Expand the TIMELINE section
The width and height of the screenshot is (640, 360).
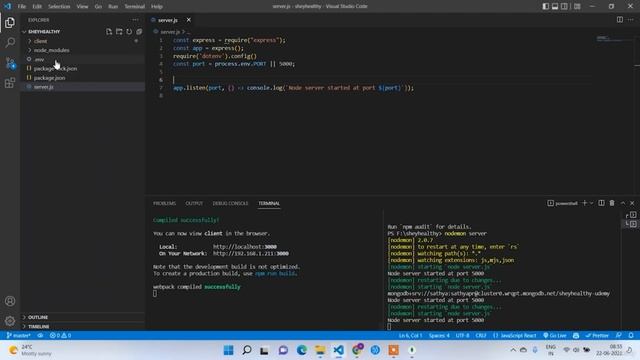[83, 327]
